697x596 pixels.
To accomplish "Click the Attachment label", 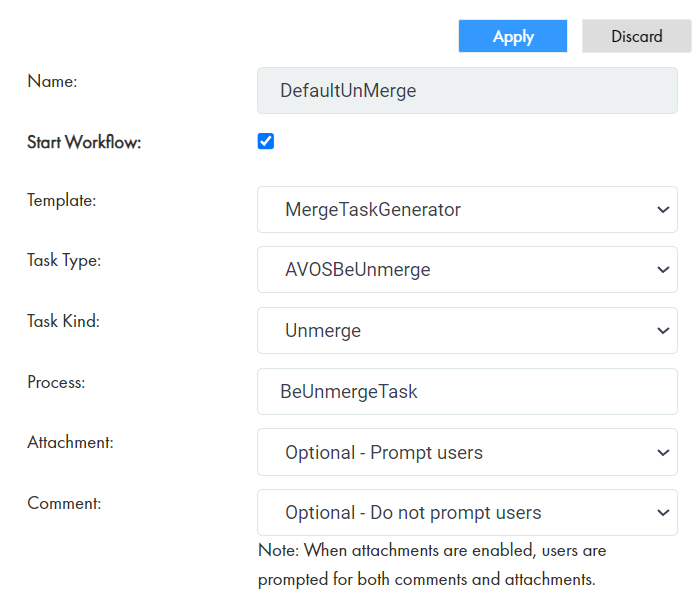I will (x=70, y=442).
